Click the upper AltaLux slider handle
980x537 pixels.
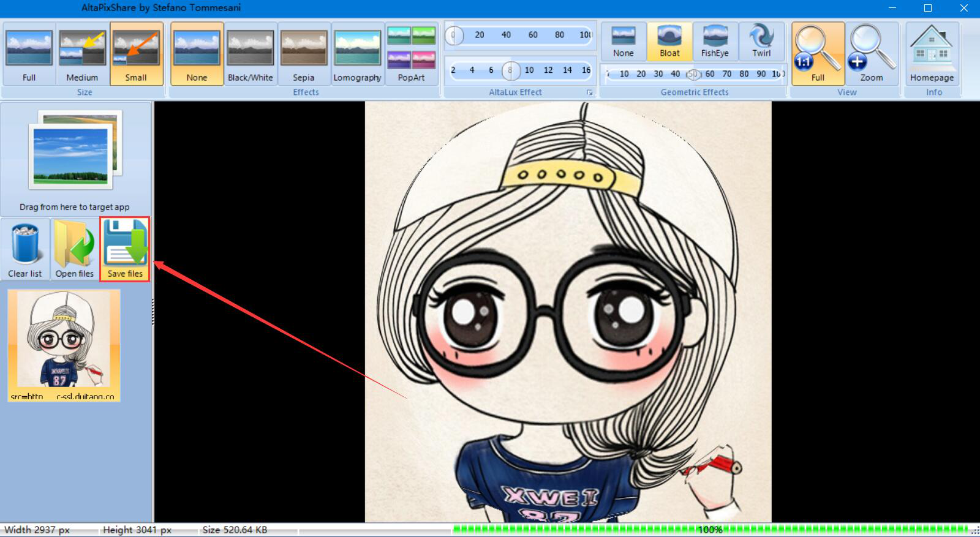(454, 35)
